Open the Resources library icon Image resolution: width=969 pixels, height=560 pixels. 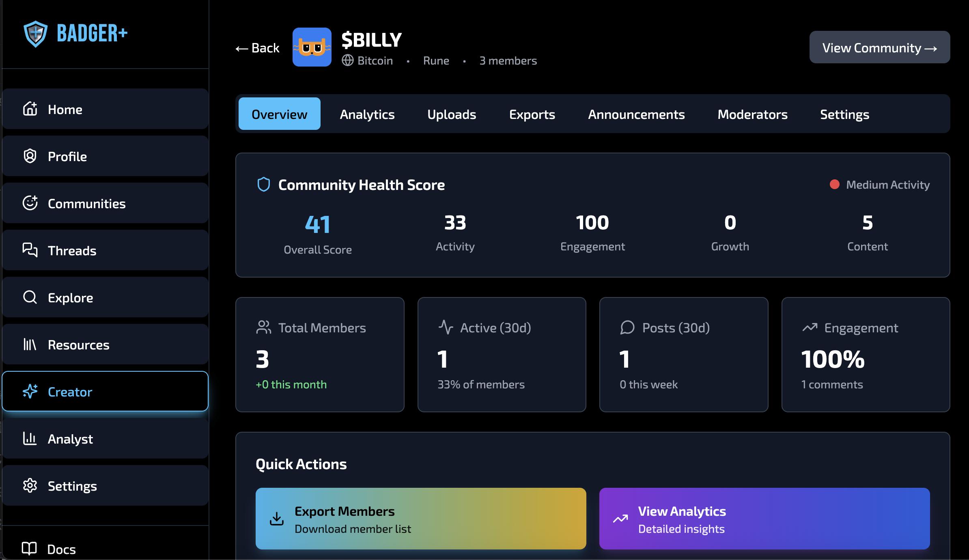[30, 345]
